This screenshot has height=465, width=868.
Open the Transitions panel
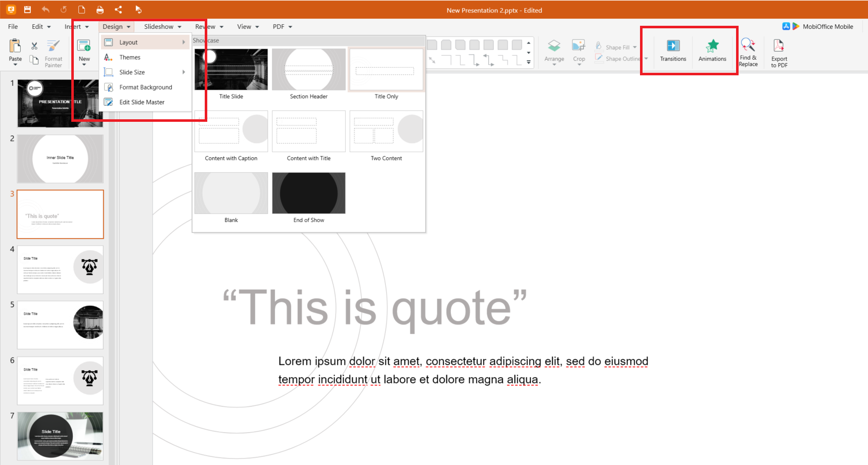[x=673, y=51]
